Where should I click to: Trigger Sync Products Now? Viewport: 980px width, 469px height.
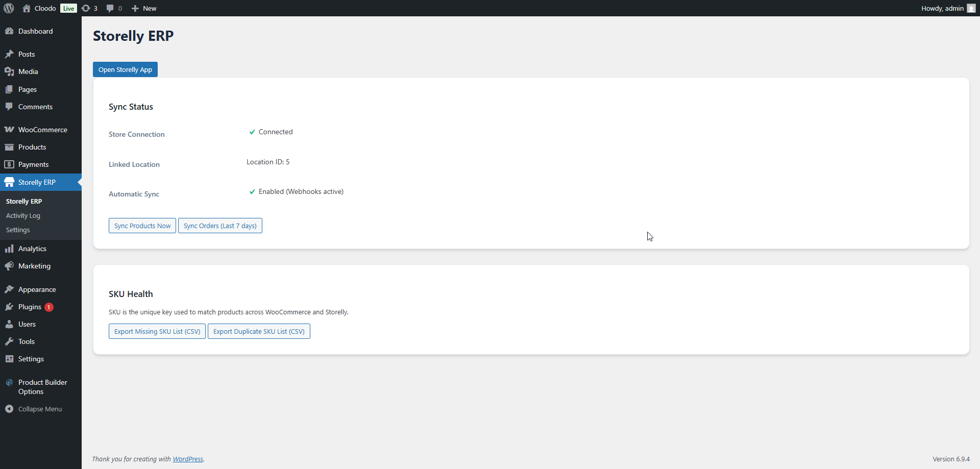coord(142,226)
